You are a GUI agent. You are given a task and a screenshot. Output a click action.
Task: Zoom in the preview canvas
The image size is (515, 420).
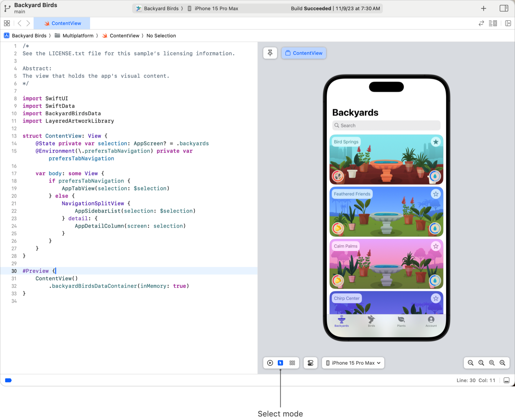pos(502,363)
